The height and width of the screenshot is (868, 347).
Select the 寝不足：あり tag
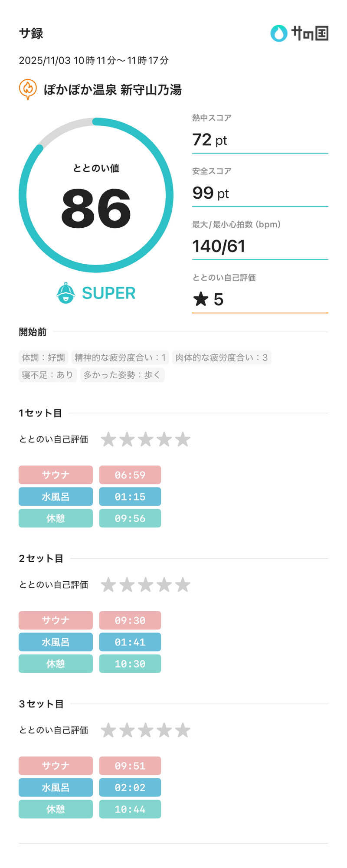(47, 375)
